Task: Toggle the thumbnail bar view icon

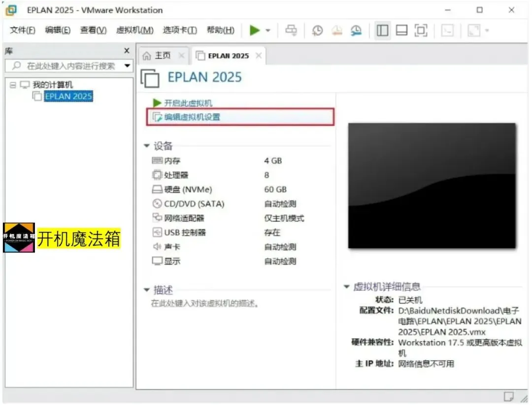Action: click(402, 31)
